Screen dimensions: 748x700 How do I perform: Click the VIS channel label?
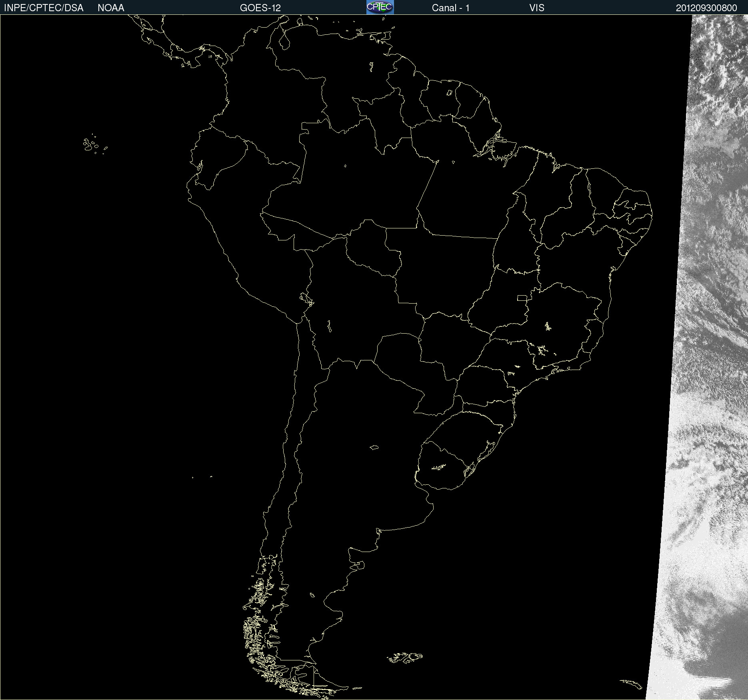[536, 8]
